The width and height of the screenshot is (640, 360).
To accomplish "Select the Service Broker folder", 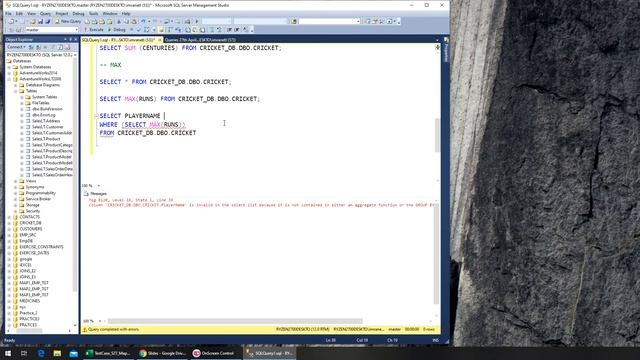I will [x=38, y=199].
